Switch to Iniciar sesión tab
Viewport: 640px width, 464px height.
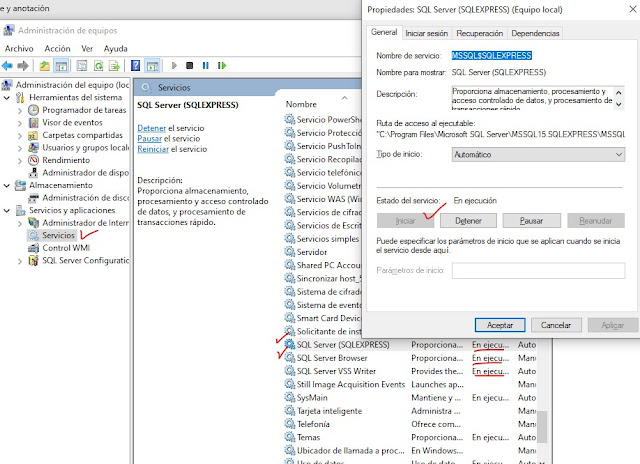coord(427,33)
